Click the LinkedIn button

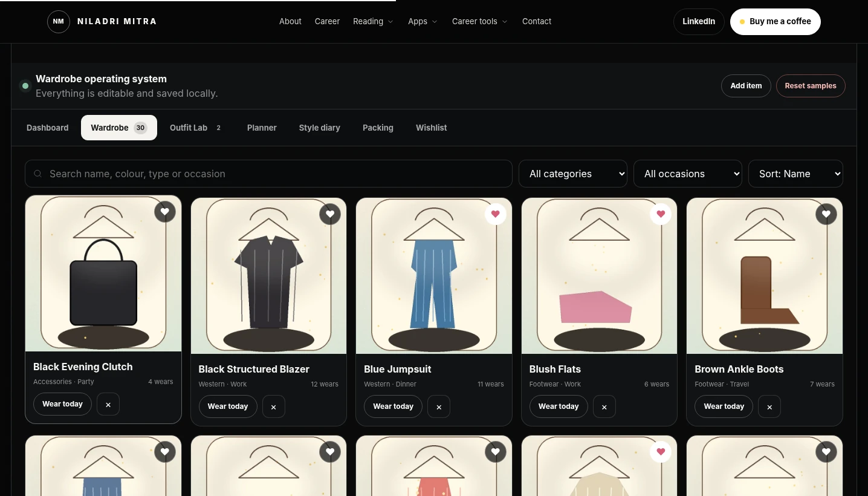pos(699,22)
